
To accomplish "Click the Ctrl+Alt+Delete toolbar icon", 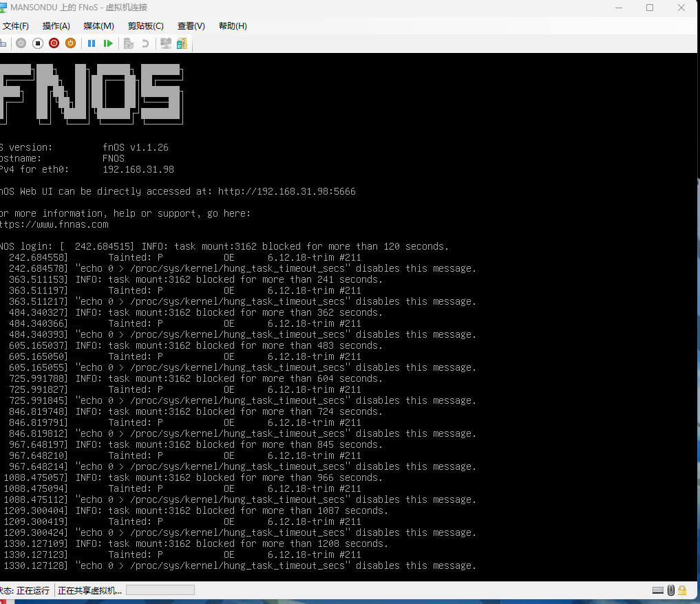I will pyautogui.click(x=3, y=43).
